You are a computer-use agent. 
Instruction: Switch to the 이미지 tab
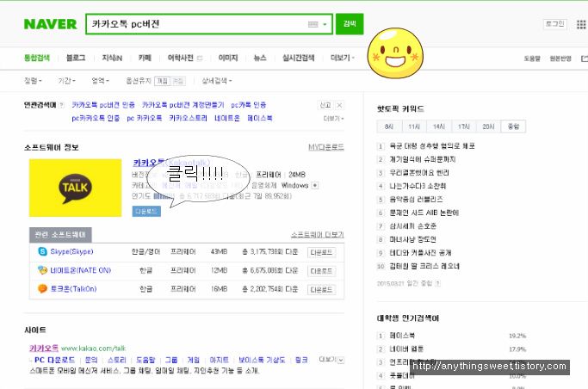pyautogui.click(x=228, y=58)
